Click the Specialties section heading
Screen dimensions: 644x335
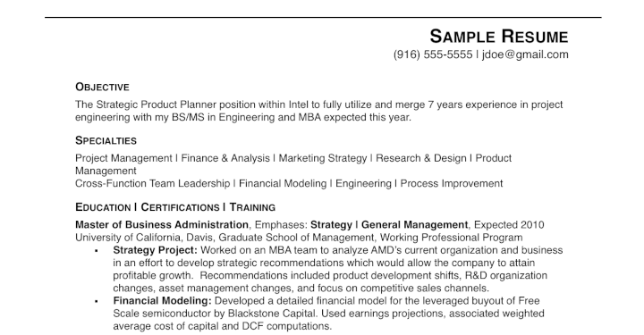pyautogui.click(x=106, y=140)
